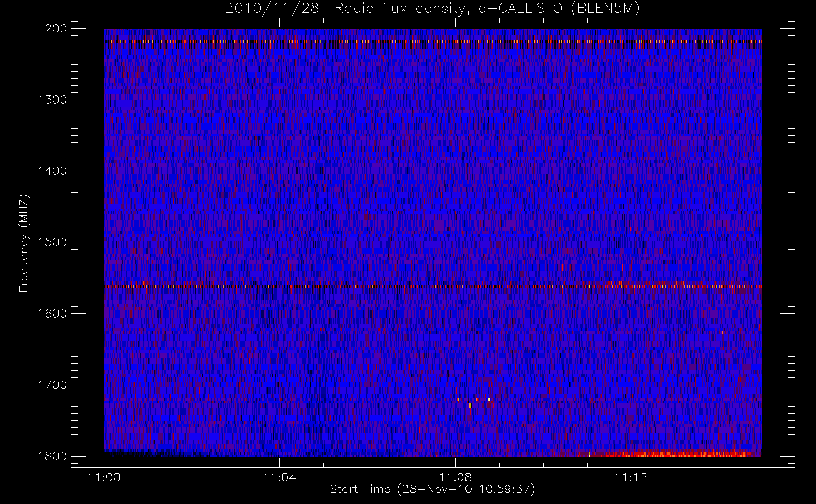816x504 pixels.
Task: Click the 'Start Time (28-Nov-10 10:59:37)' label
Action: click(433, 489)
